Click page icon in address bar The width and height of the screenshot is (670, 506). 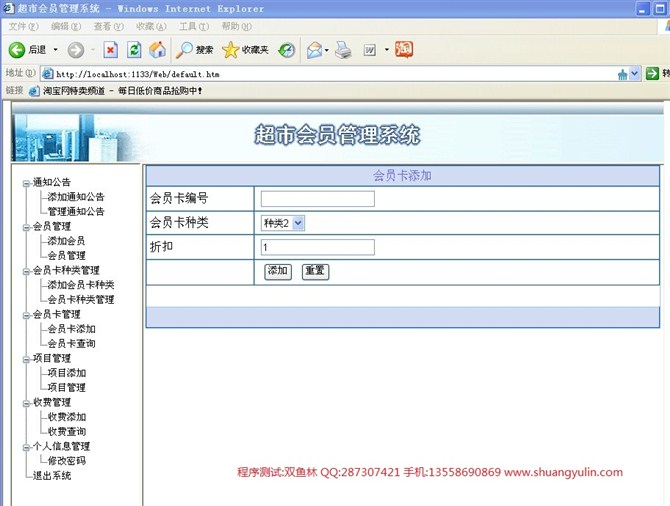(x=47, y=74)
